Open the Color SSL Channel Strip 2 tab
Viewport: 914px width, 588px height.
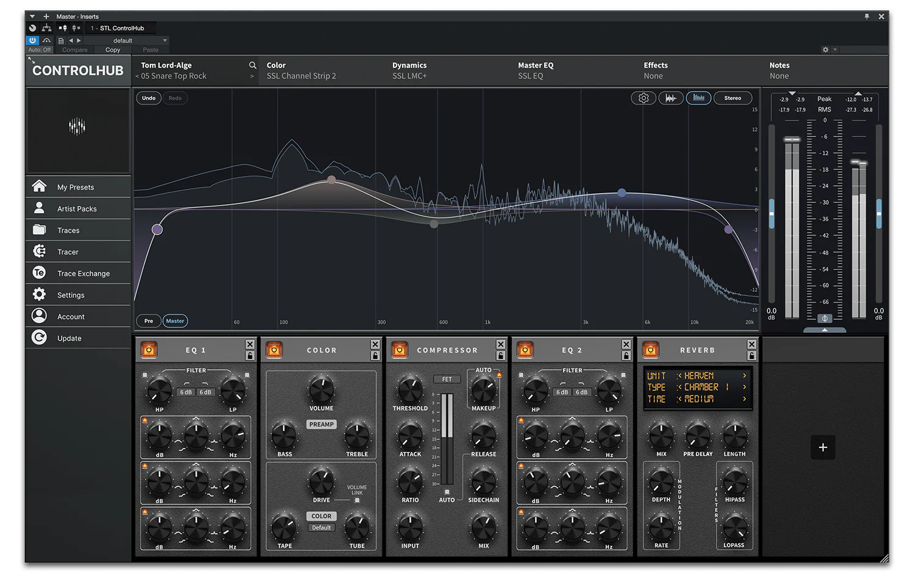(301, 71)
